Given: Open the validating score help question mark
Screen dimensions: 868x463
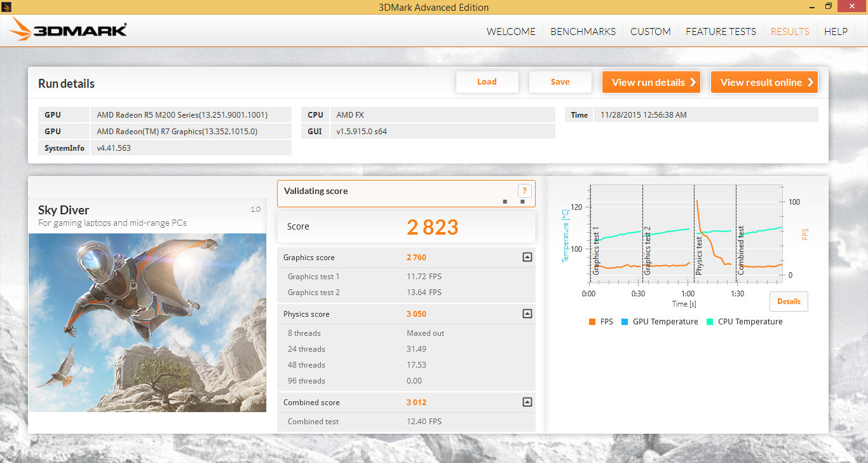Looking at the screenshot, I should [x=524, y=190].
